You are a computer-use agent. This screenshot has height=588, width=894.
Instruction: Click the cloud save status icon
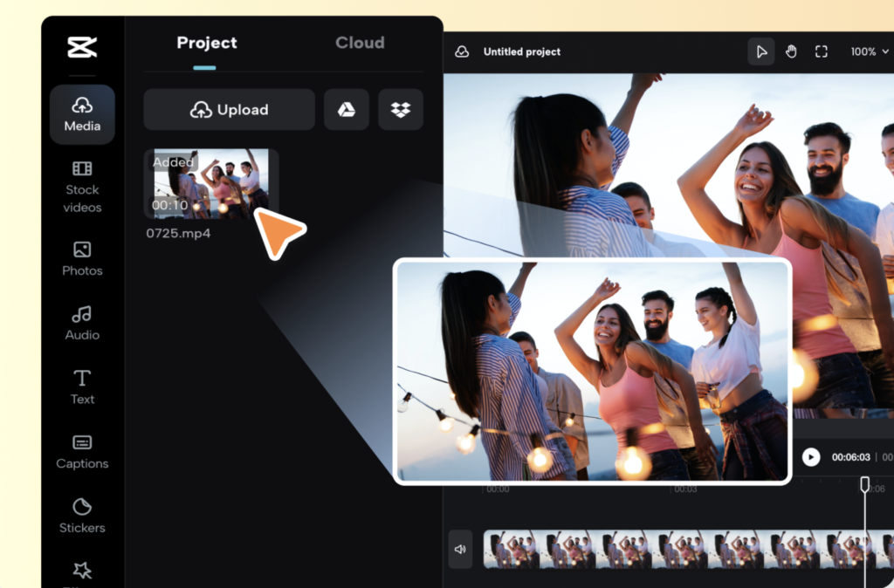pyautogui.click(x=462, y=52)
